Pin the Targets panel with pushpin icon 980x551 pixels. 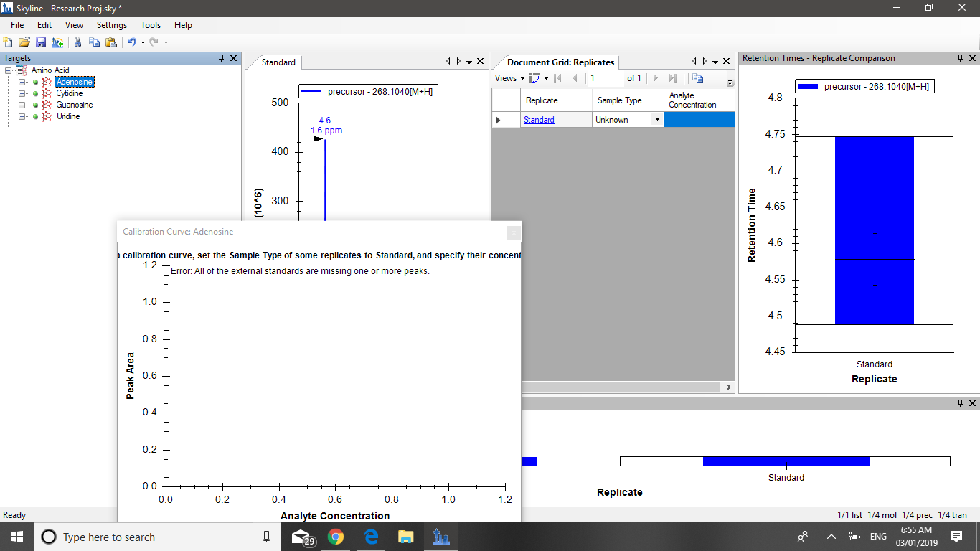pyautogui.click(x=222, y=58)
